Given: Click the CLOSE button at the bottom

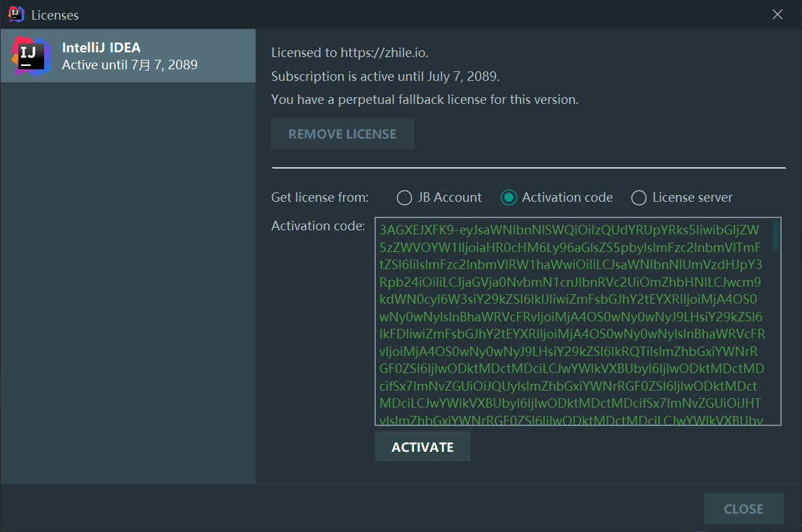Looking at the screenshot, I should [x=743, y=509].
